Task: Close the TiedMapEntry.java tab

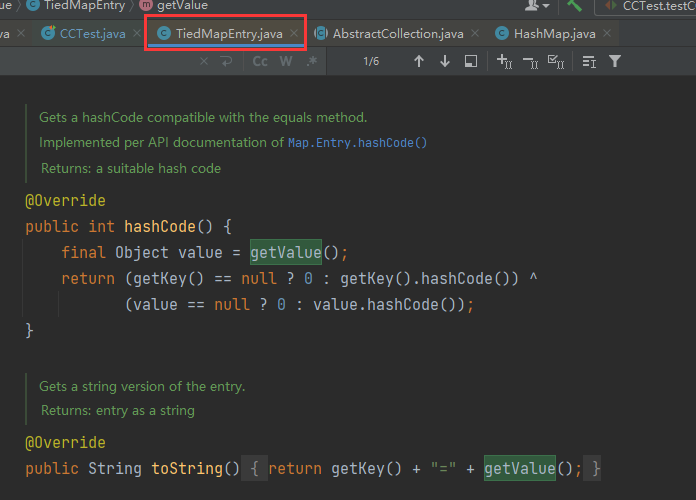Action: (294, 33)
